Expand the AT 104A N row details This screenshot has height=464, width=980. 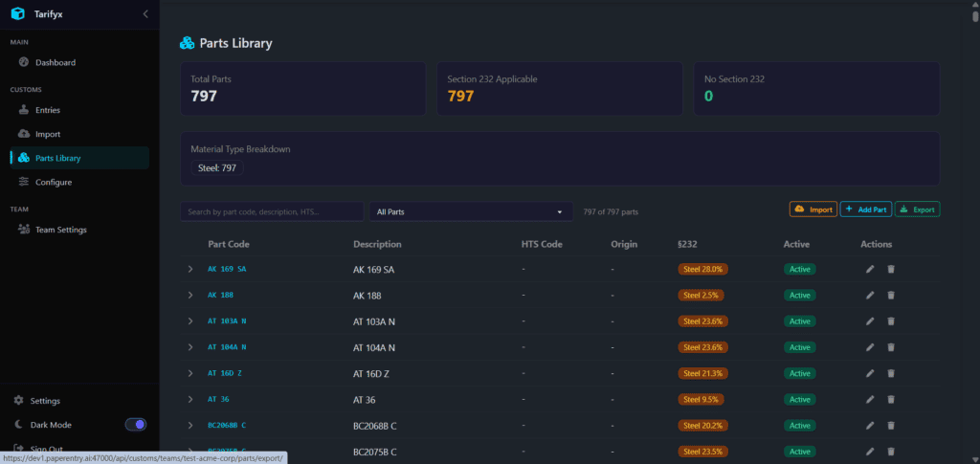click(190, 347)
